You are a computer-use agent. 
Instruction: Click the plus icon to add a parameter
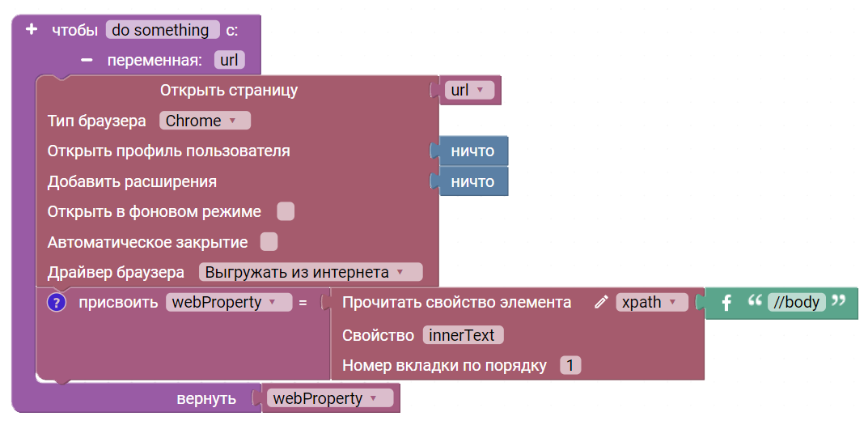click(x=32, y=29)
